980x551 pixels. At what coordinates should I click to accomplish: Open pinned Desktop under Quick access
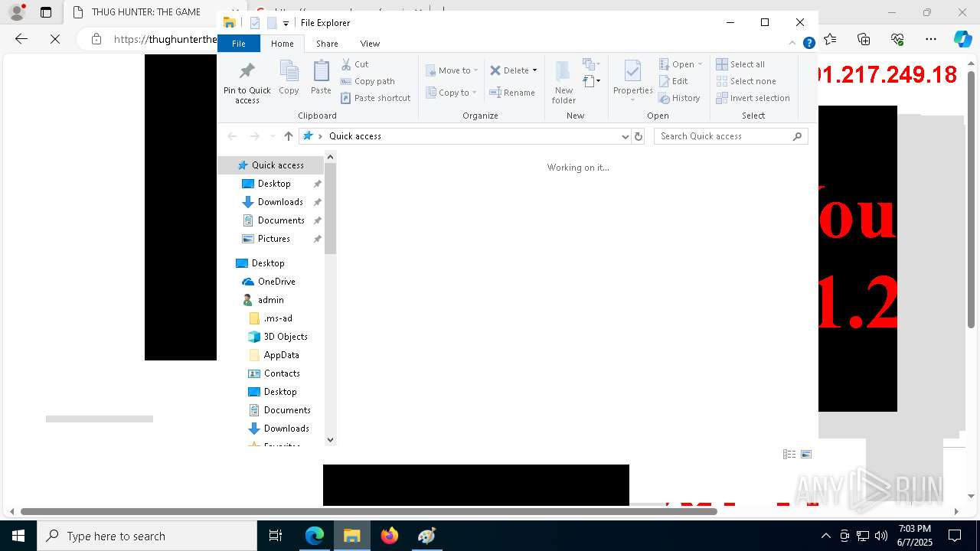pyautogui.click(x=274, y=184)
